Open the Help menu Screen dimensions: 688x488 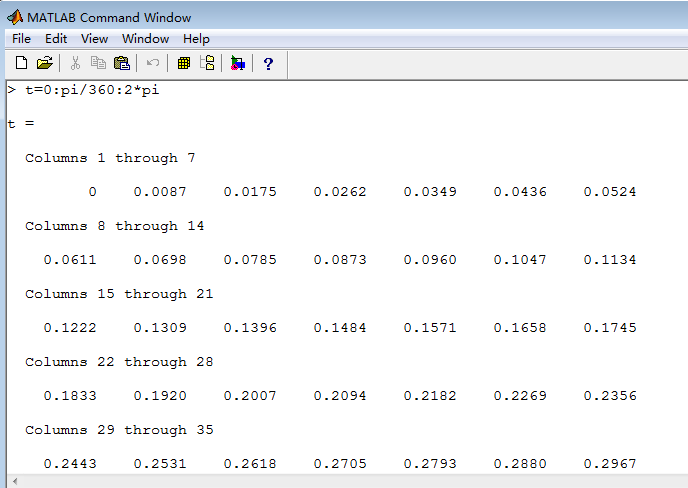(196, 39)
